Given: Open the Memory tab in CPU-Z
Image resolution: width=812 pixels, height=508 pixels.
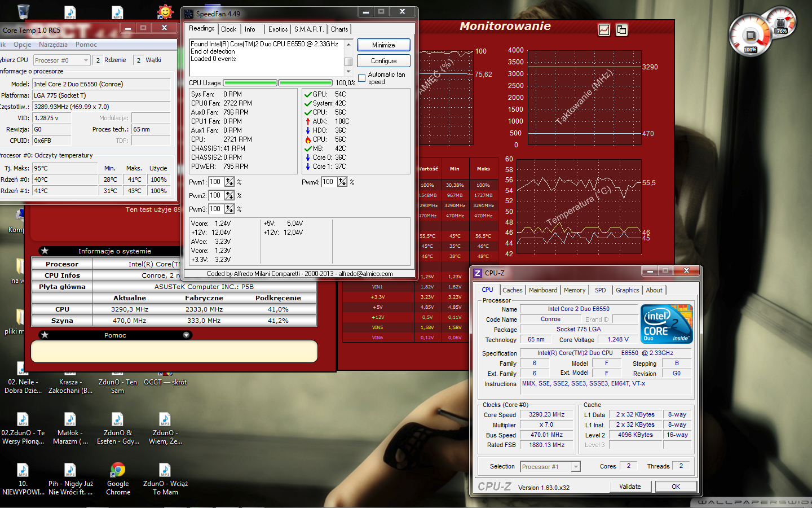Looking at the screenshot, I should (x=575, y=290).
